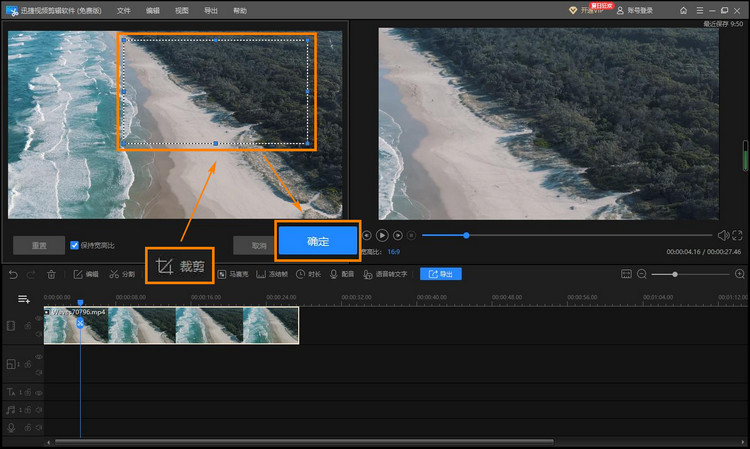The height and width of the screenshot is (449, 750).
Task: Add a new track with the list-plus icon
Action: click(x=23, y=299)
